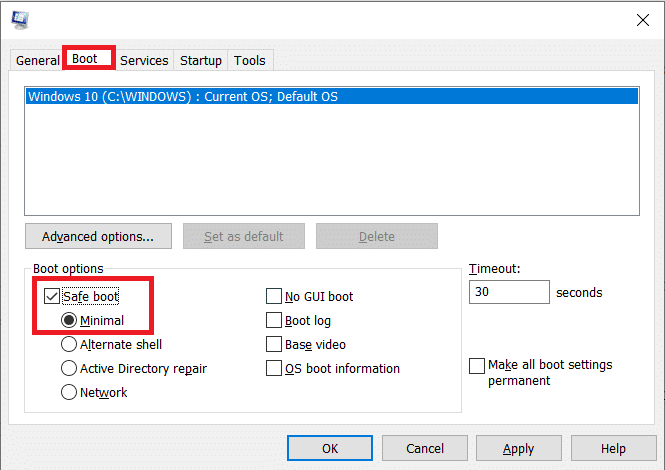Screen dimensions: 665x470
Task: Toggle the Boot log checkbox
Action: click(274, 321)
